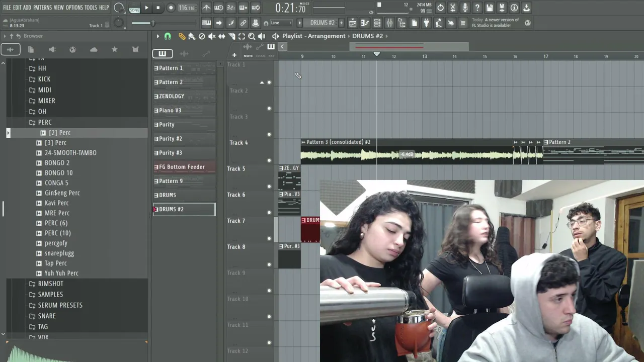Toggle Song mode switch
The height and width of the screenshot is (362, 644).
pyautogui.click(x=134, y=8)
